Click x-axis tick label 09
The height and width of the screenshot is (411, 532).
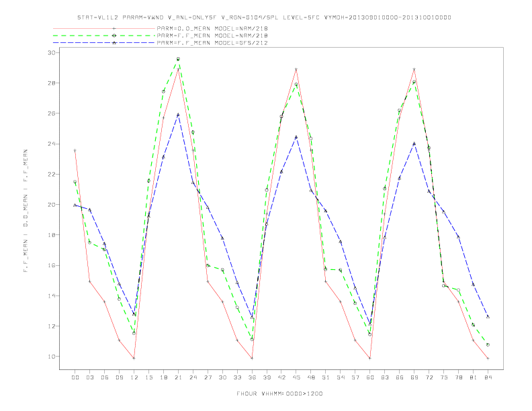point(119,377)
